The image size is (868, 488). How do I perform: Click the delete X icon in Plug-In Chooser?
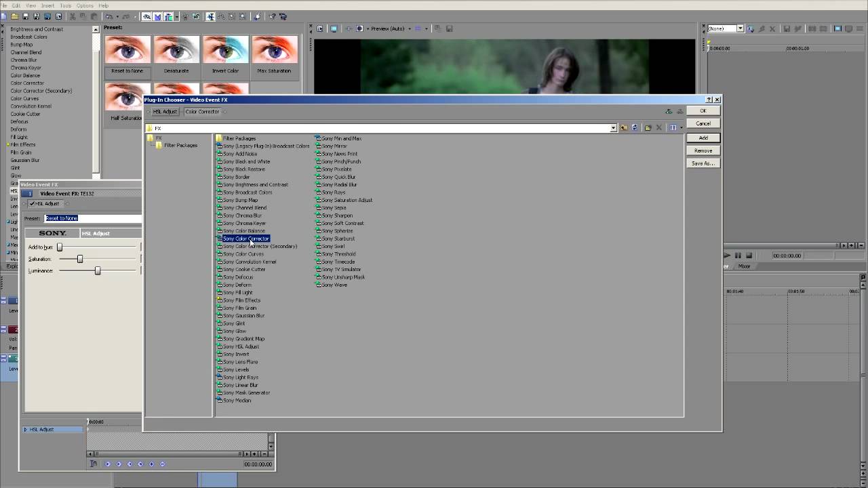pyautogui.click(x=658, y=127)
